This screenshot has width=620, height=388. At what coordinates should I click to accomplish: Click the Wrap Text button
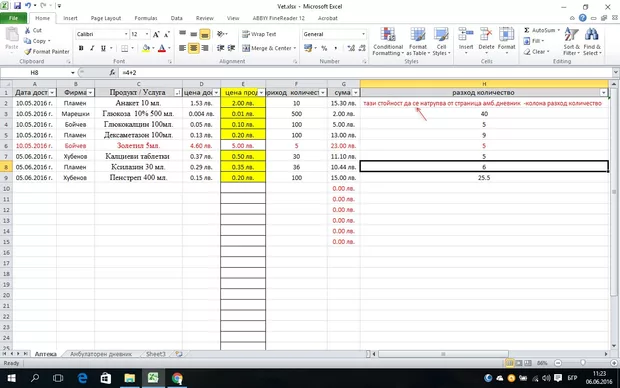[x=259, y=34]
